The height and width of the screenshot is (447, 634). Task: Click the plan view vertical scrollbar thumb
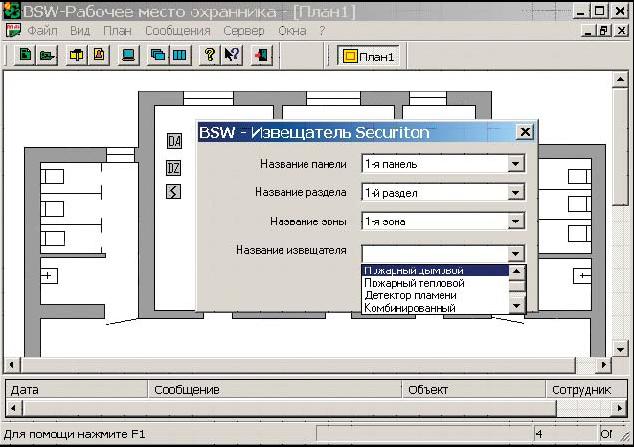(x=620, y=147)
